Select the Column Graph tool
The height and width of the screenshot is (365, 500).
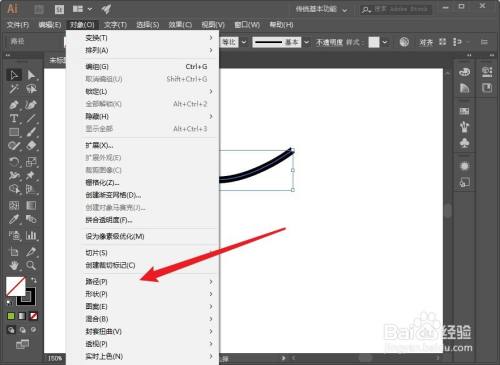(31, 235)
